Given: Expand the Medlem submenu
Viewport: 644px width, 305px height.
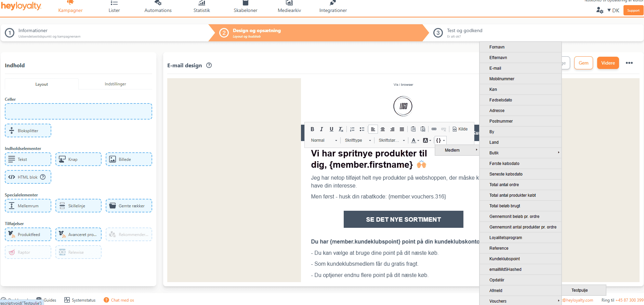Looking at the screenshot, I should click(457, 150).
